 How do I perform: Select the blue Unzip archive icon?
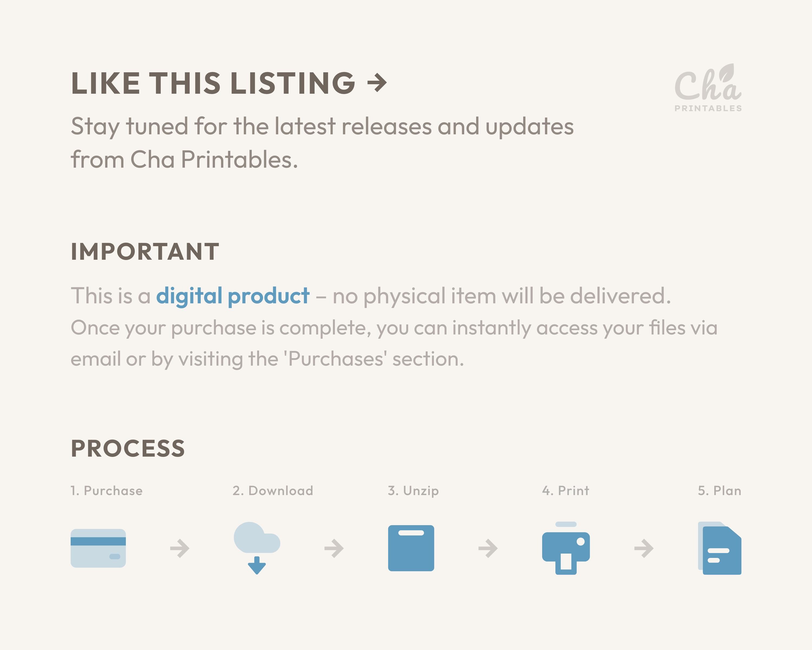[x=411, y=548]
